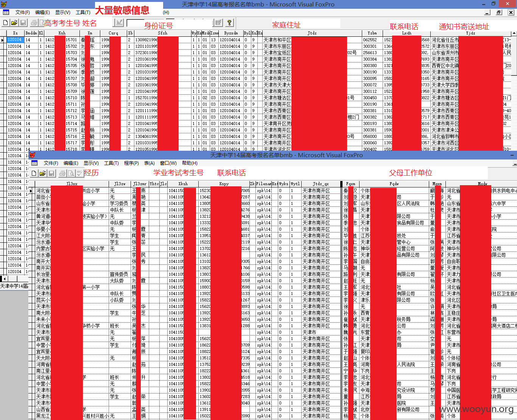Click left arrow of top grid horizontal scrollbar
This screenshot has height=420, width=517.
click(x=5, y=278)
